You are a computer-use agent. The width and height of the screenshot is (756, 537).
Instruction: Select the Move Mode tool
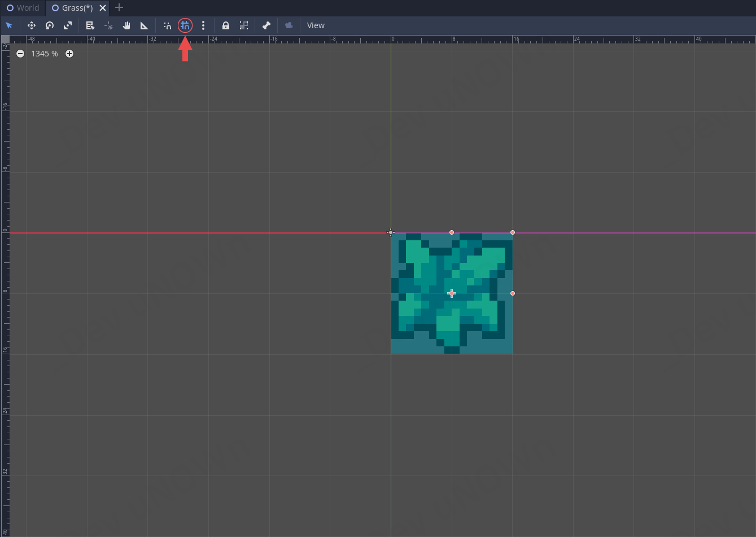pyautogui.click(x=32, y=25)
